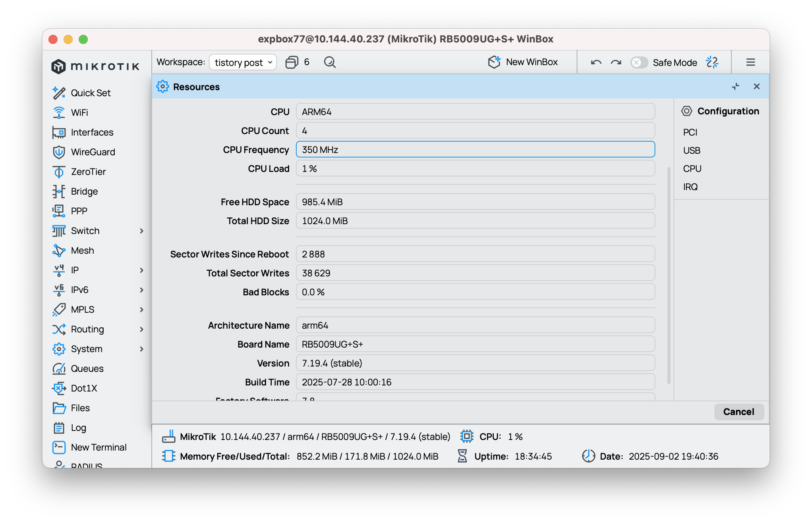The image size is (812, 524).
Task: Open the MPLS menu item
Action: tap(98, 309)
